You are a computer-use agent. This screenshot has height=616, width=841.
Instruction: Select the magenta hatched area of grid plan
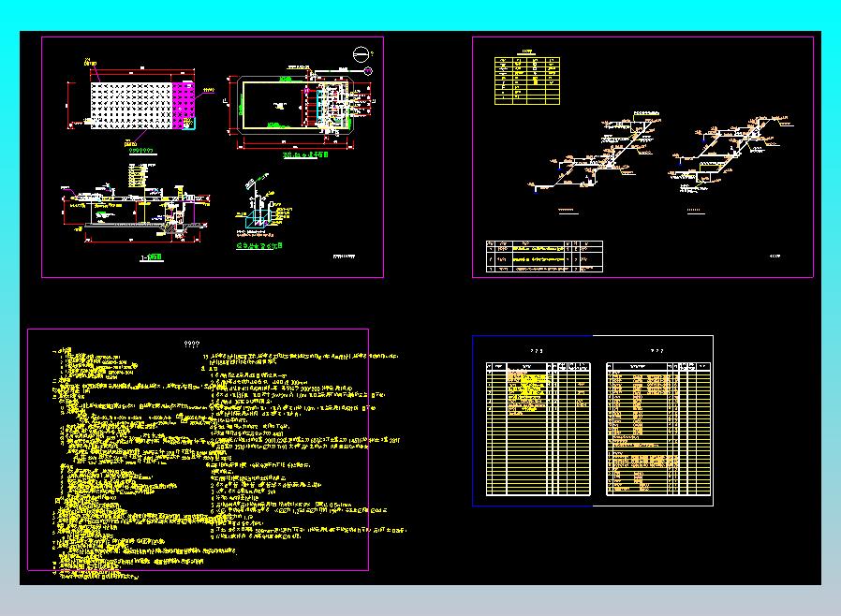click(184, 106)
